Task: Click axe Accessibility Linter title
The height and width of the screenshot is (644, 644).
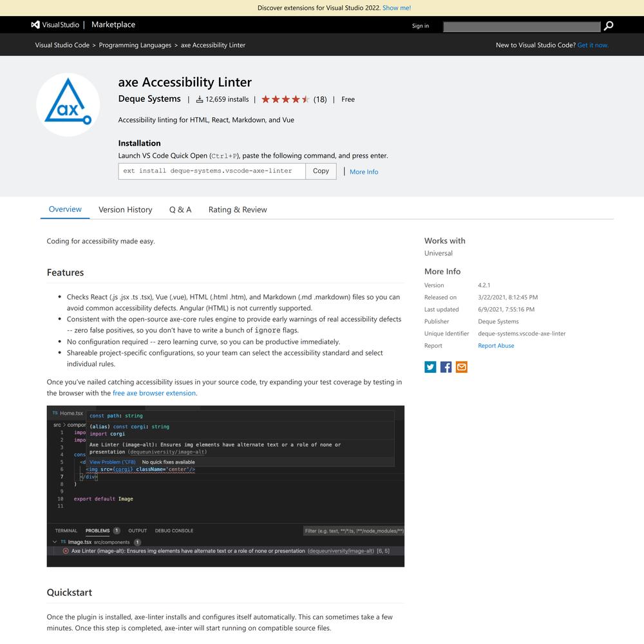Action: (185, 82)
